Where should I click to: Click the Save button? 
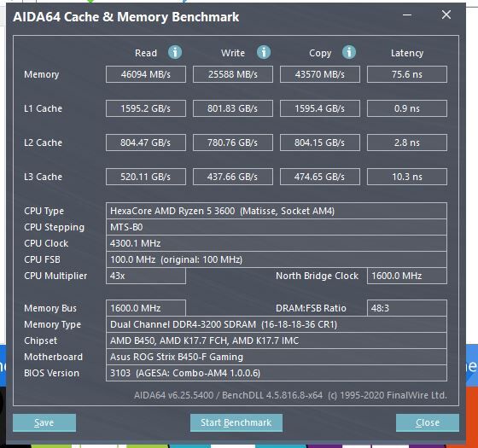(x=44, y=422)
